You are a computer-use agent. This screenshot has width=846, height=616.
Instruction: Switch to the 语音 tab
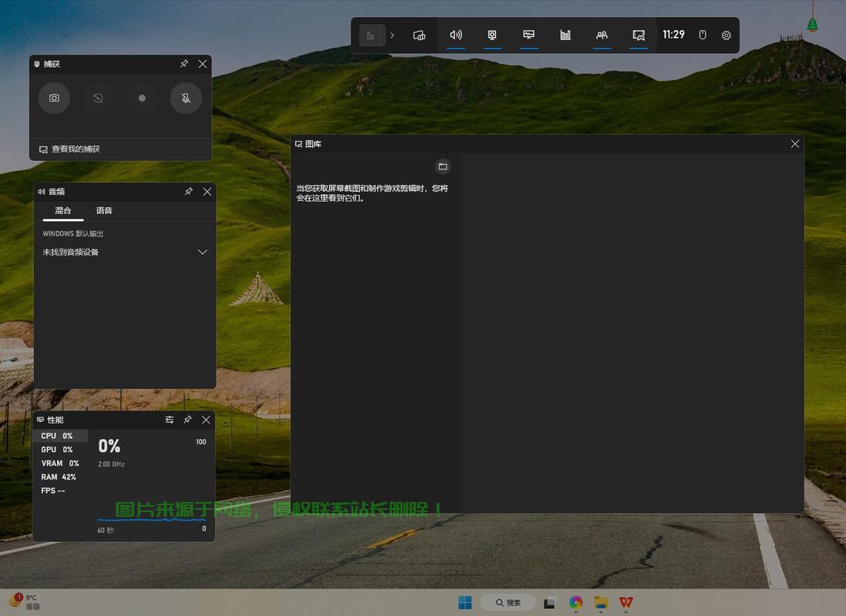click(104, 210)
